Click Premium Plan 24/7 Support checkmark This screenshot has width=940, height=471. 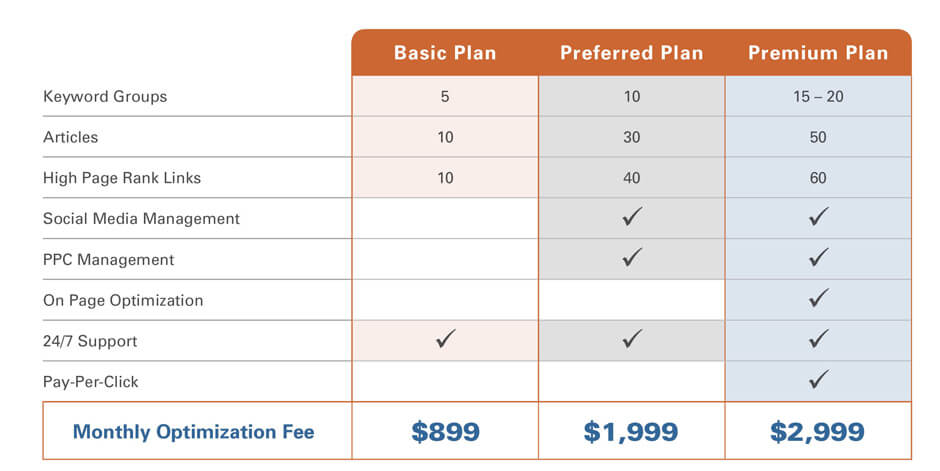(x=818, y=339)
